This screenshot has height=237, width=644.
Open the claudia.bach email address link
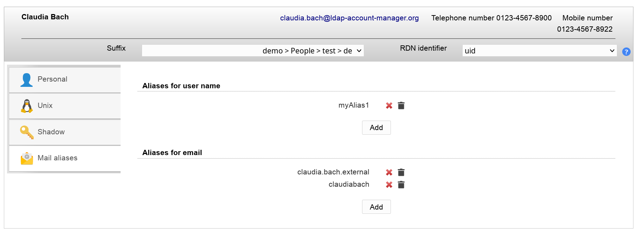click(349, 18)
